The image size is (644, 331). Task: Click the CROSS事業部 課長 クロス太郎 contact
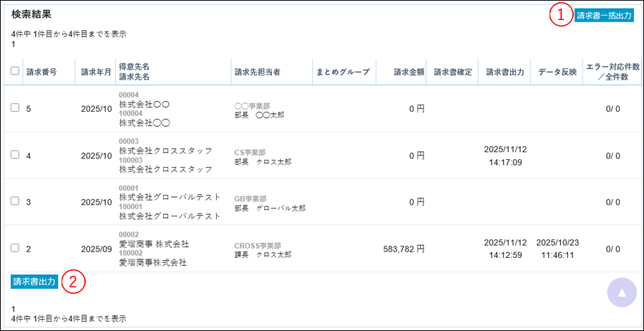(263, 251)
